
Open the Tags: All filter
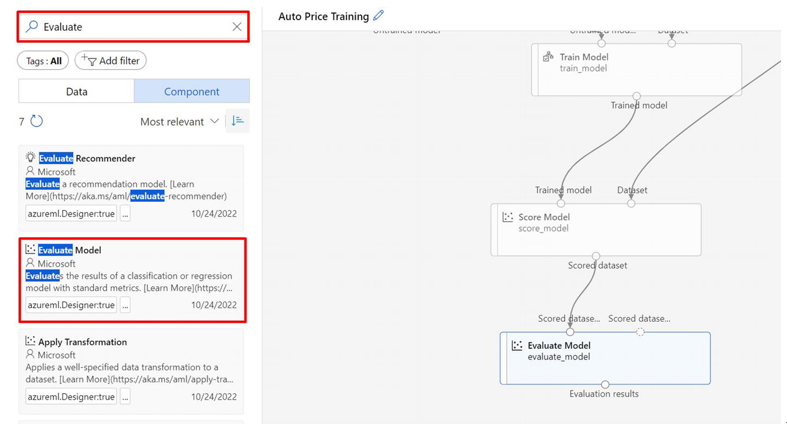43,61
